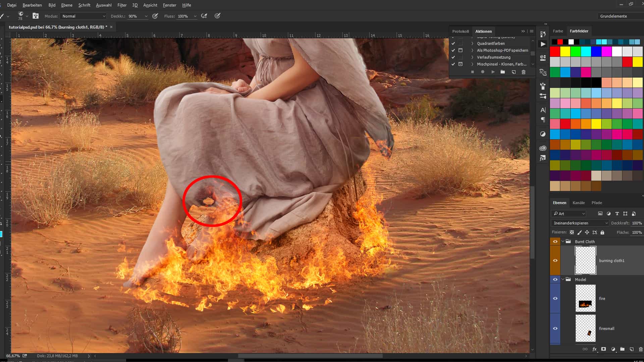Toggle dialog box for Als Photoshop-PDF speichern

click(x=461, y=50)
